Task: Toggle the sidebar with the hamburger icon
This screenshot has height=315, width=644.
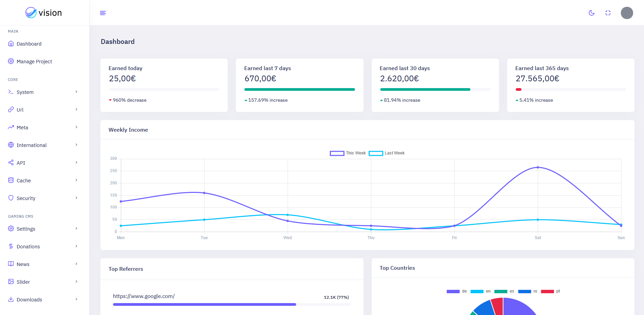Action: coord(103,13)
